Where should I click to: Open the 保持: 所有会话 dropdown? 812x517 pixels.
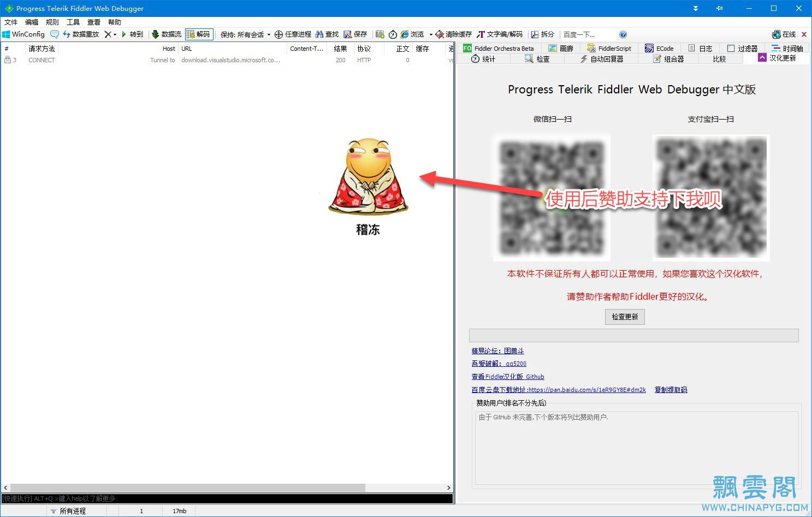tap(245, 34)
